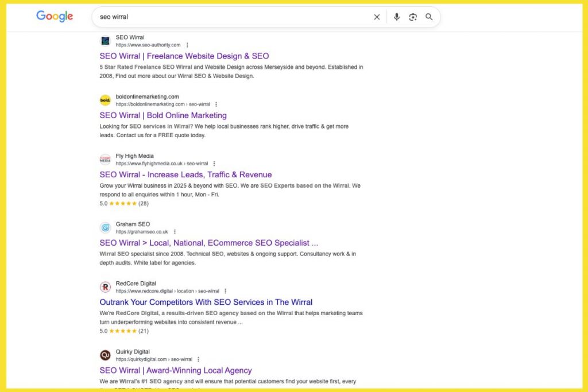Screen dimensions: 588x392
Task: Click the microphone icon for voice search
Action: 397,17
